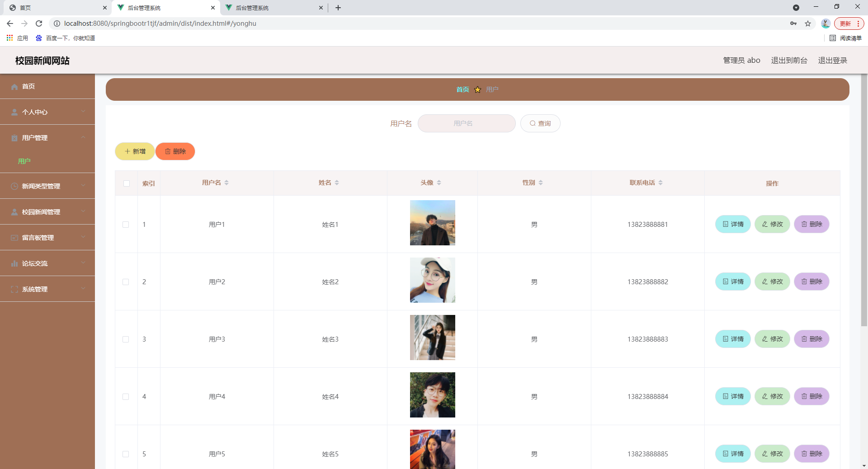Click the vertical page scrollbar
The width and height of the screenshot is (868, 469).
(x=864, y=200)
